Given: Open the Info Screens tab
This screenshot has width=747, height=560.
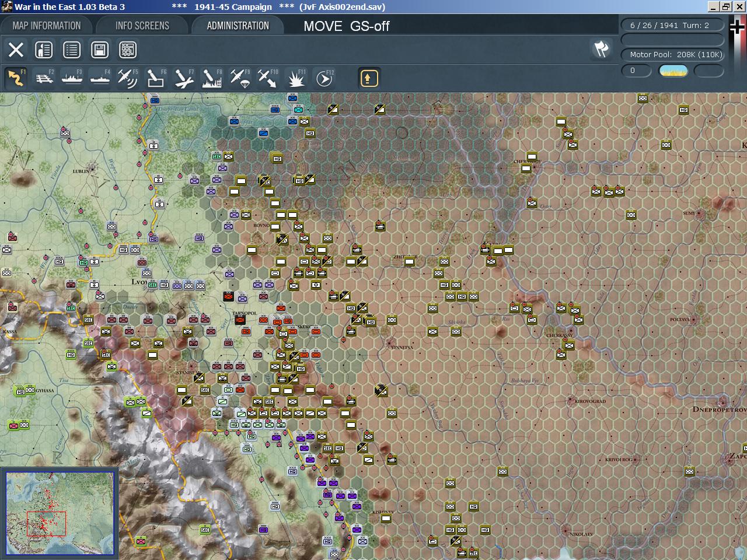Looking at the screenshot, I should (142, 26).
